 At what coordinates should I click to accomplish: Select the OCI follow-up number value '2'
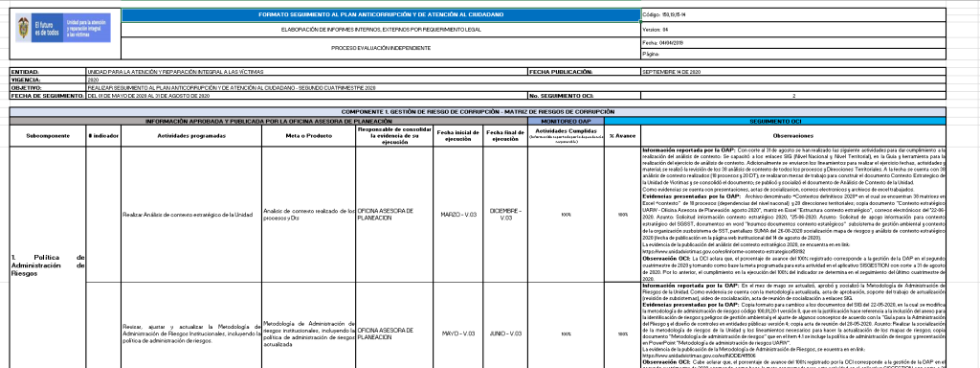pos(793,96)
